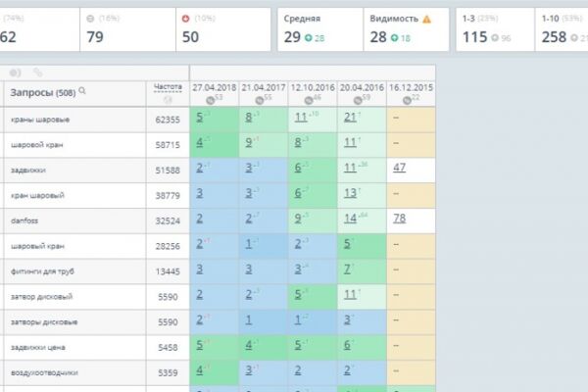
Task: Open position 1 for 'шаровый кран' on 21.04.2017
Action: 249,243
